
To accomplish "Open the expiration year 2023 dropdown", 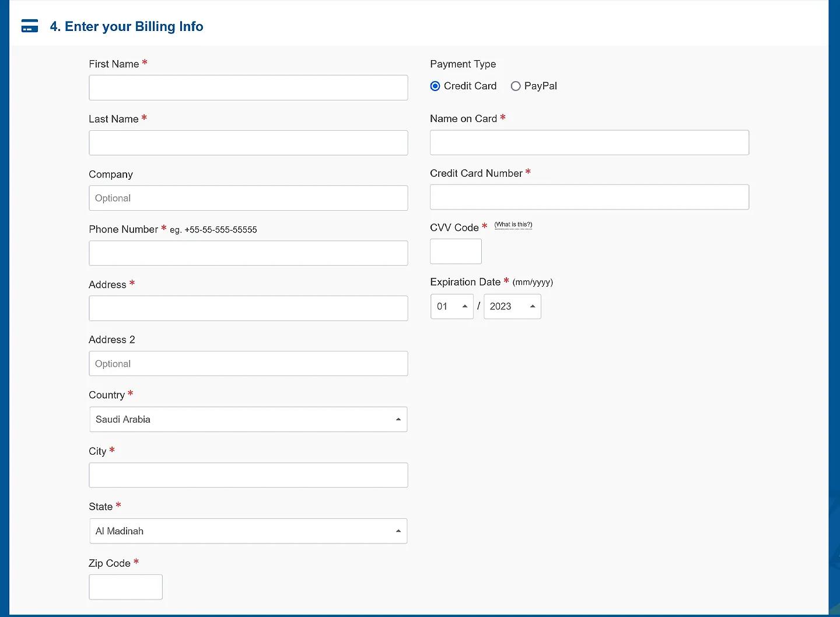I will (x=512, y=306).
